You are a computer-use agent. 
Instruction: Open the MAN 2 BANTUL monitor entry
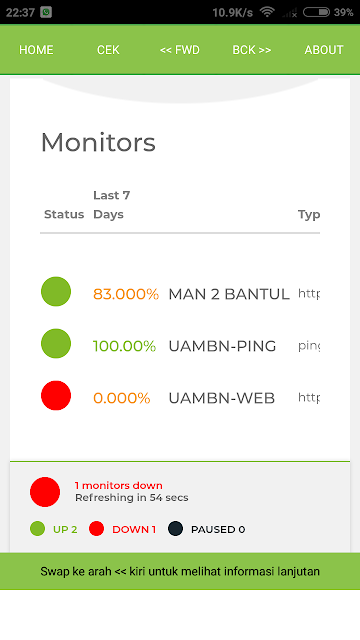click(x=229, y=294)
